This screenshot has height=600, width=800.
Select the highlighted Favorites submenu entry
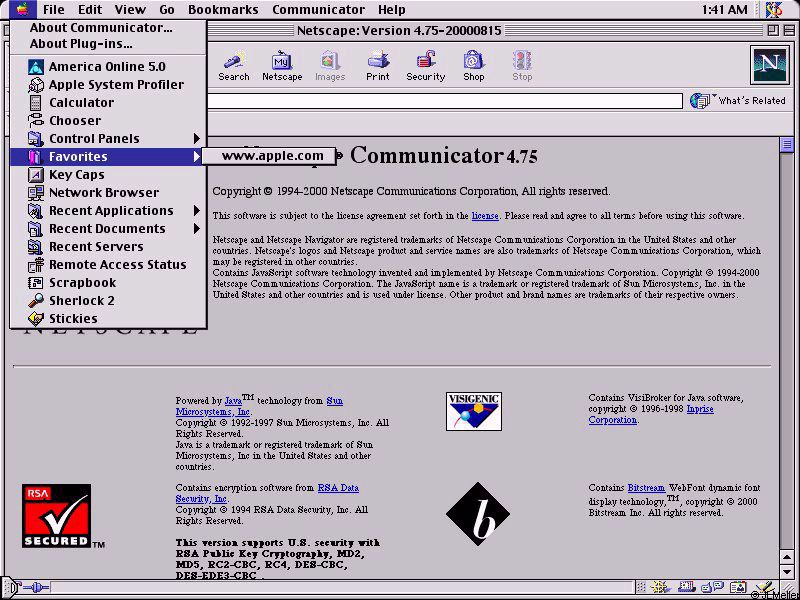coord(108,157)
